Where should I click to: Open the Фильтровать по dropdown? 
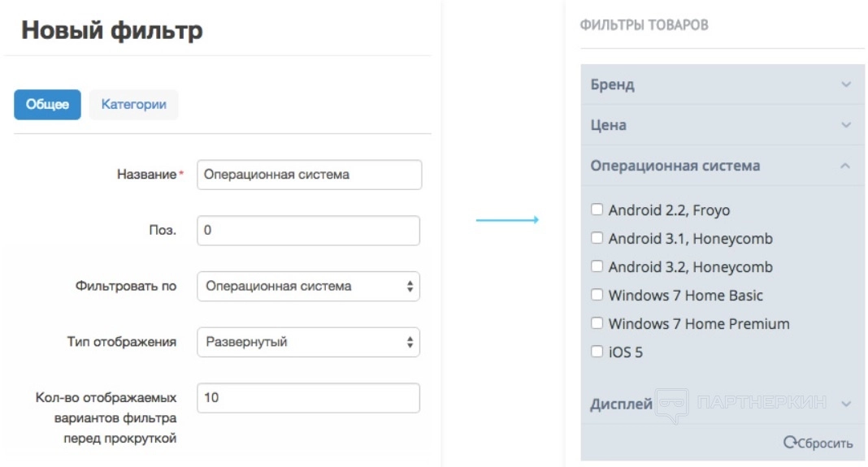coord(309,286)
